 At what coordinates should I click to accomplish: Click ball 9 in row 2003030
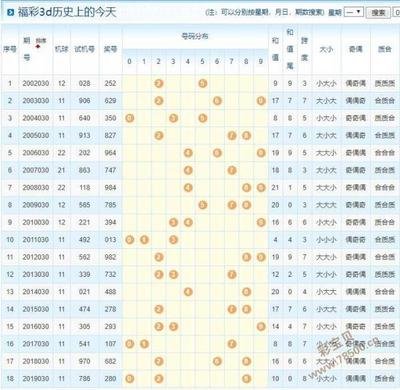(261, 101)
